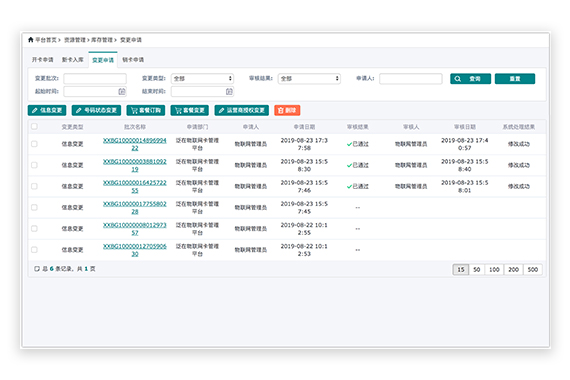Switch to the first tab 开卡申请
570x380 pixels.
(43, 60)
